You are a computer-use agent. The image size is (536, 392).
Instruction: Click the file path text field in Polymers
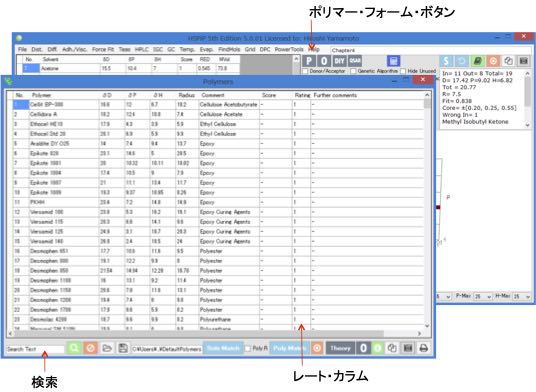tap(166, 349)
